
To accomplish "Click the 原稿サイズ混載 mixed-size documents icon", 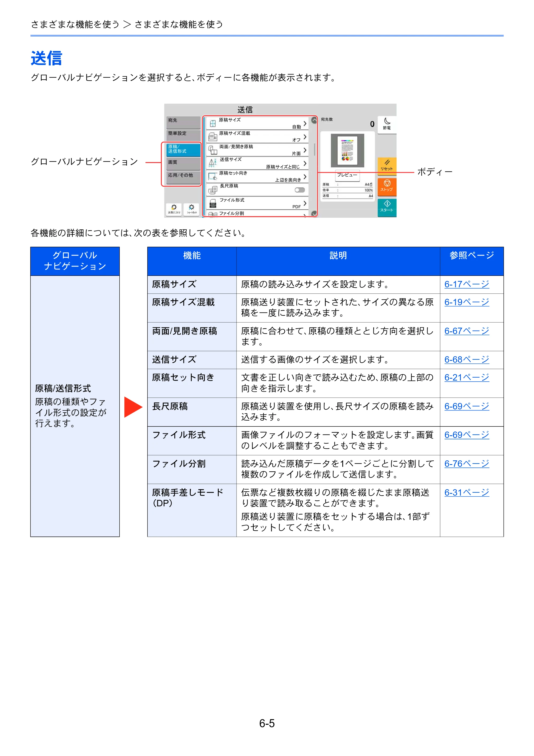I will click(213, 137).
